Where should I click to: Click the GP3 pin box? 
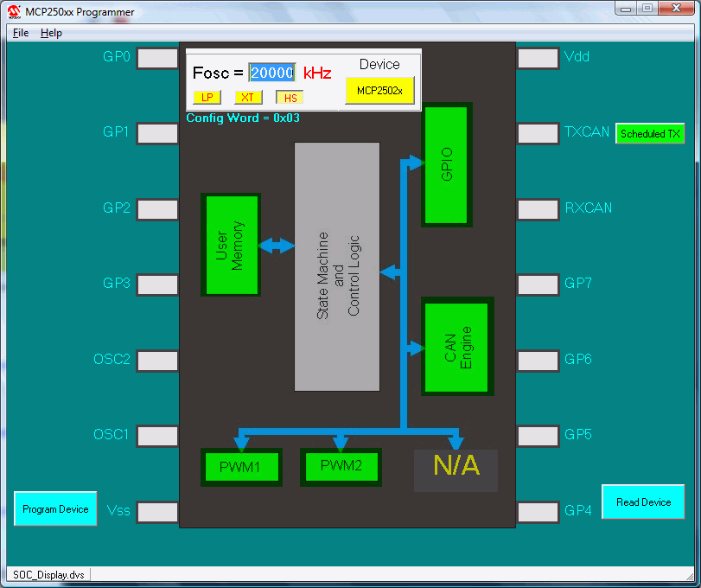tap(157, 284)
